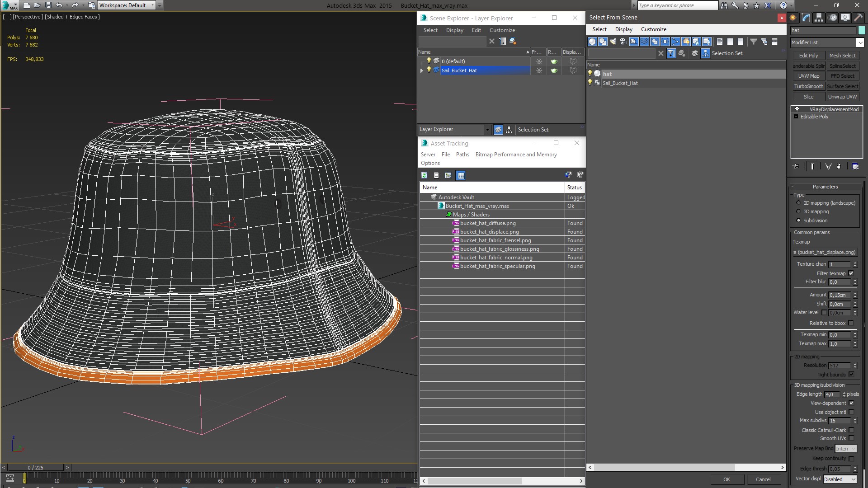The image size is (868, 488).
Task: Enable the Relative to bbox checkbox
Action: click(851, 323)
